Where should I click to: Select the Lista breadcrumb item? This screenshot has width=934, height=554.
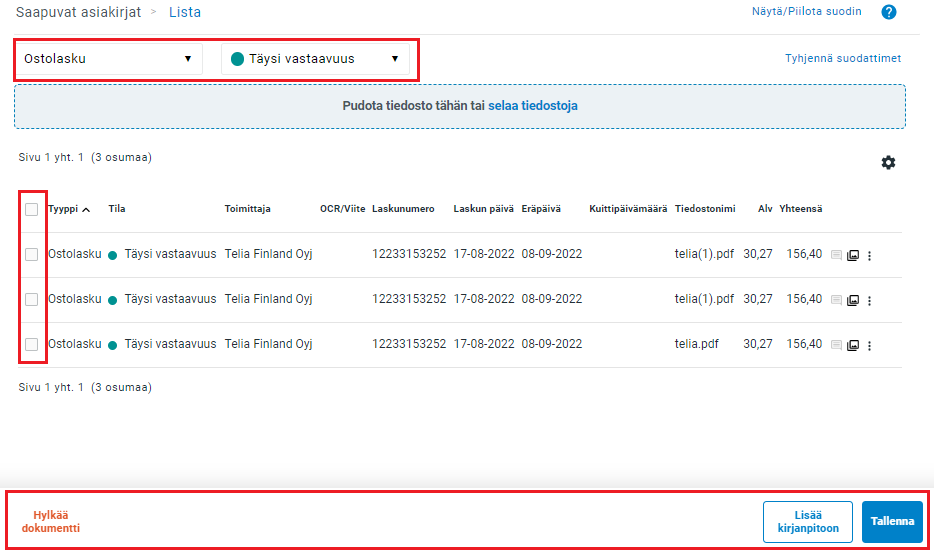tap(184, 12)
